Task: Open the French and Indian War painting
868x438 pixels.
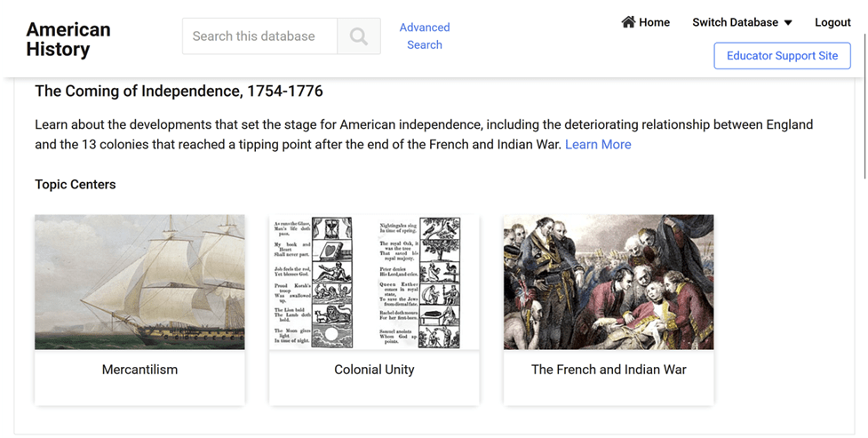Action: (609, 282)
